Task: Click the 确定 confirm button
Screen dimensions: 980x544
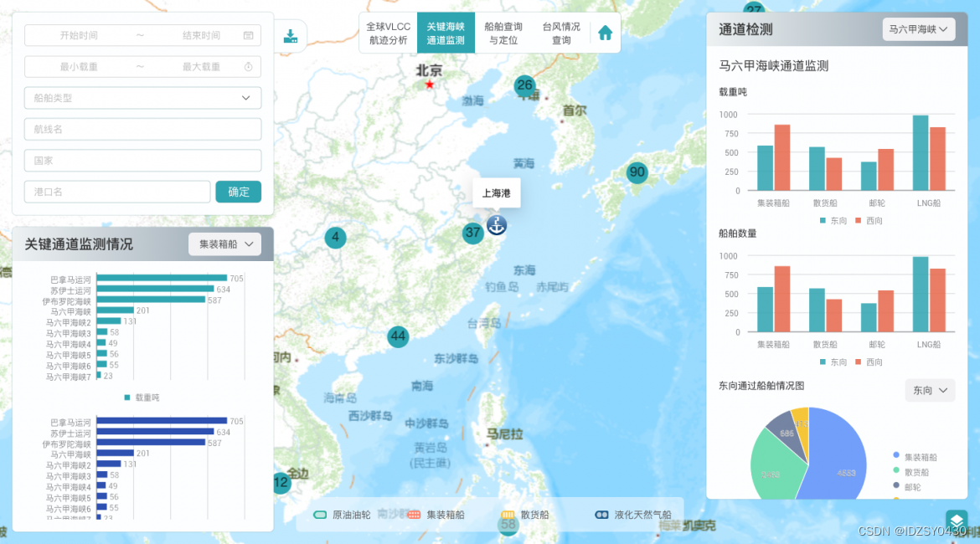Action: pos(238,192)
